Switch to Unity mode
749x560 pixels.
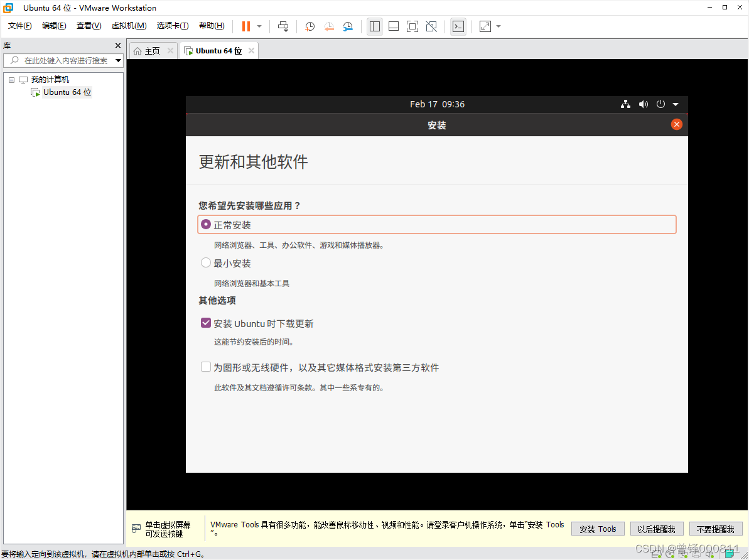(x=431, y=26)
